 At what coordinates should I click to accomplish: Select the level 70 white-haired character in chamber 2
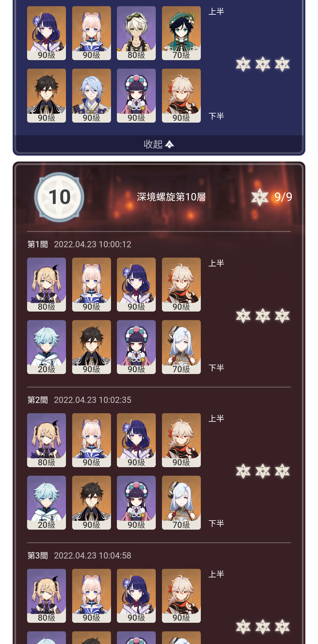click(x=181, y=503)
